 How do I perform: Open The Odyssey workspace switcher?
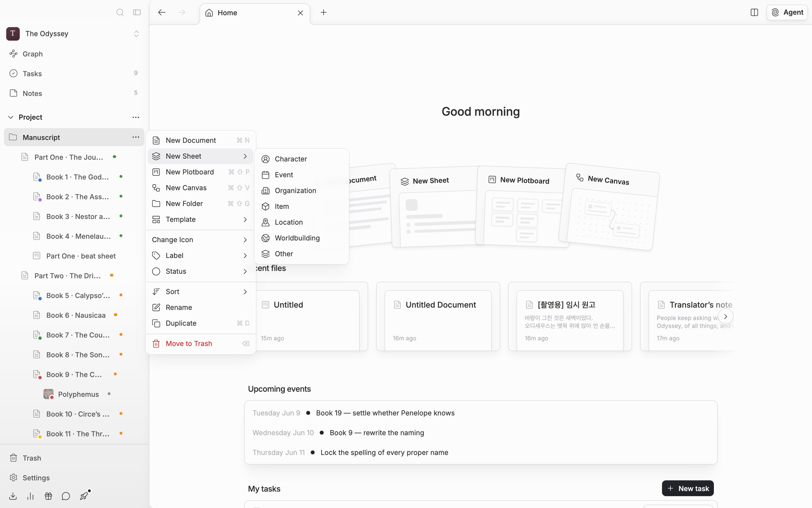[x=73, y=34]
